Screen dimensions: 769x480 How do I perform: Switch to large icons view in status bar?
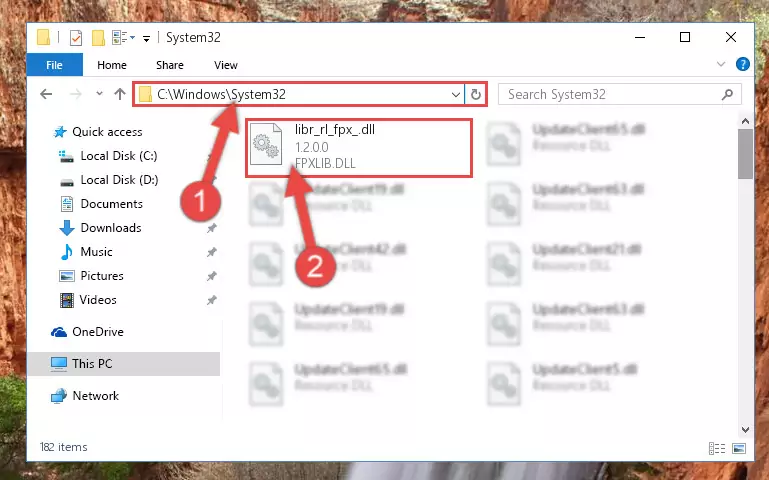pos(739,448)
